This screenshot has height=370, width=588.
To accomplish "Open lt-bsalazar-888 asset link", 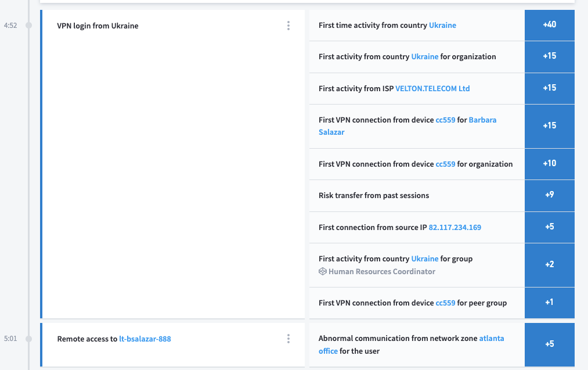I will (145, 339).
